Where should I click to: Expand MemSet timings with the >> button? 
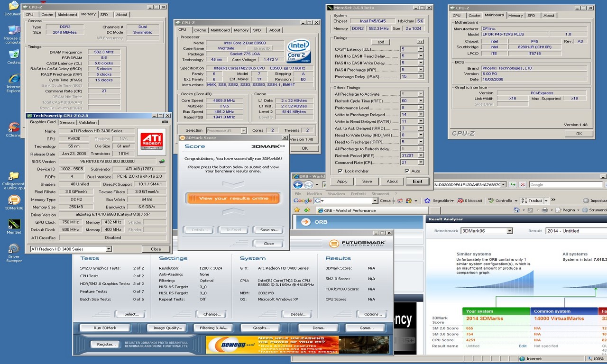(420, 42)
